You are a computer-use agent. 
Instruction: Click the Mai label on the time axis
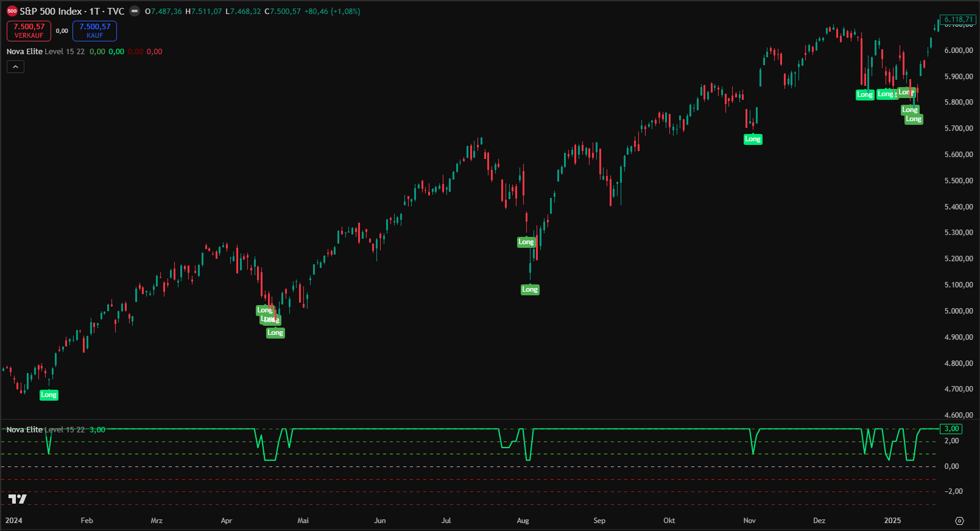click(303, 521)
